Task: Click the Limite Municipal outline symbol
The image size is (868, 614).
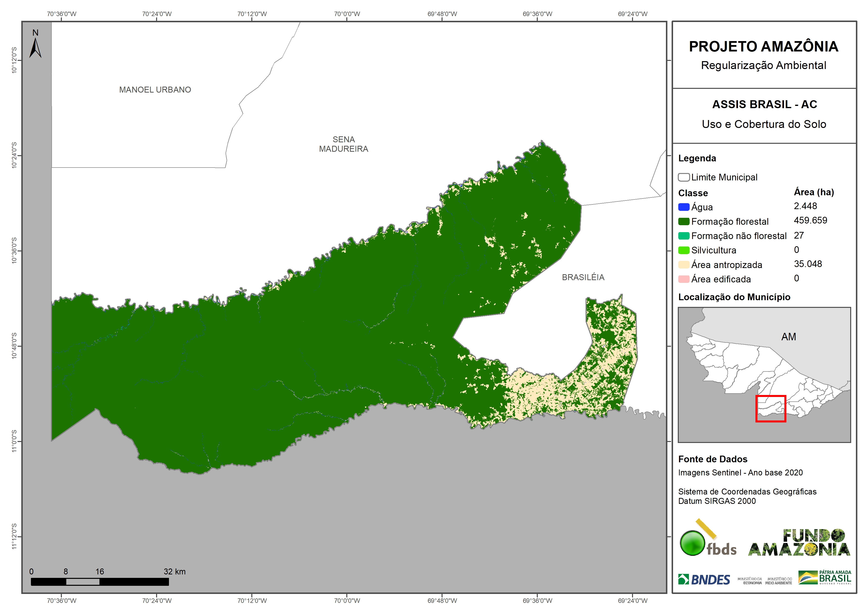Action: [683, 177]
